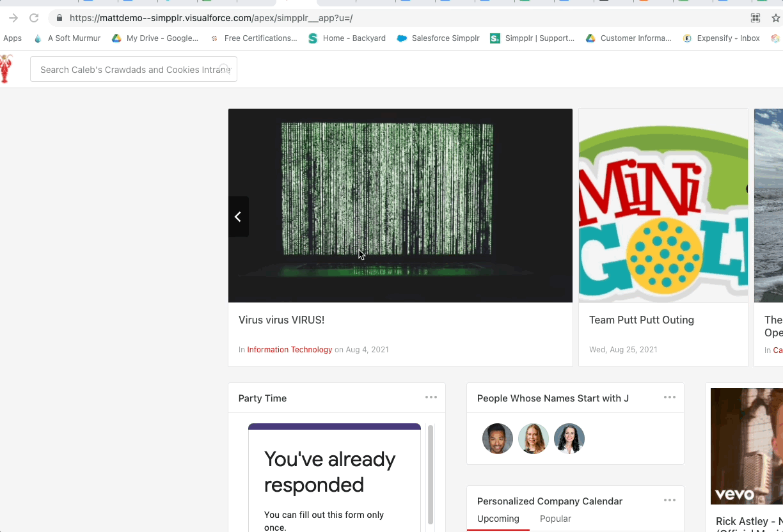Open the Expensify - Inbox bookmark

click(x=721, y=38)
